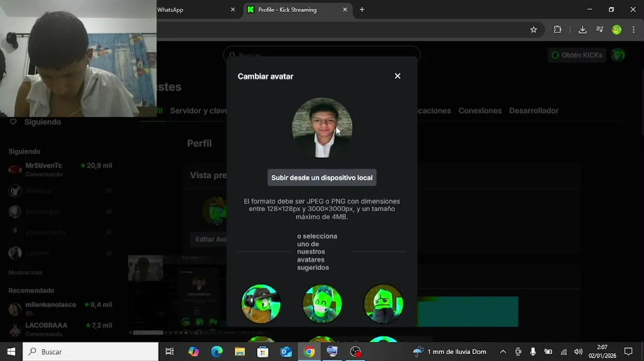This screenshot has height=361, width=644.
Task: Show hidden system tray icons
Action: (503, 351)
